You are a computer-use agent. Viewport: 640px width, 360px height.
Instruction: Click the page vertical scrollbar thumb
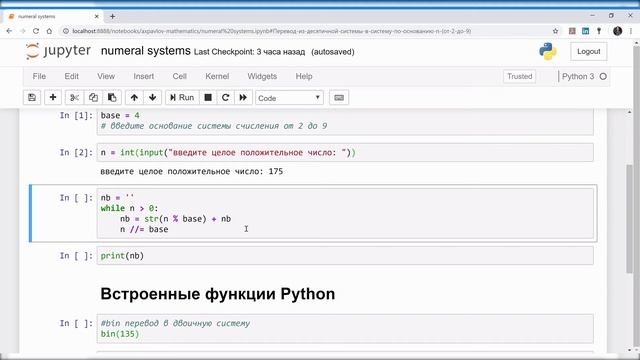pos(629,218)
